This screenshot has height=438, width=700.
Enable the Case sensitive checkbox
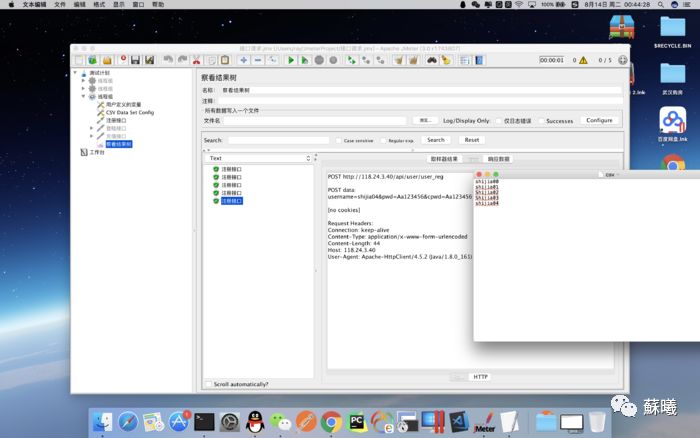[x=338, y=140]
